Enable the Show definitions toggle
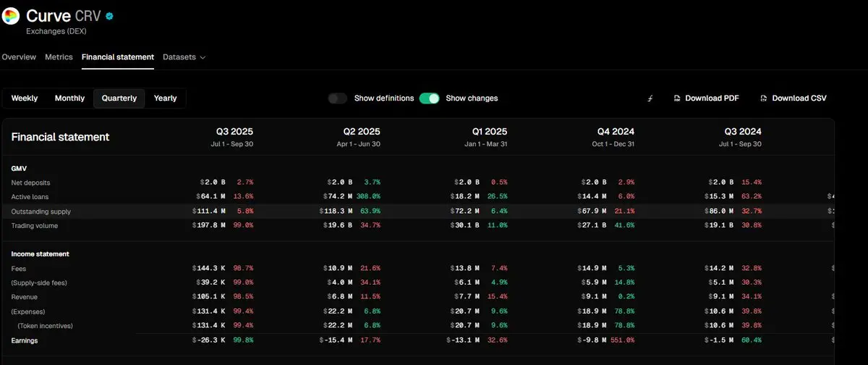The width and height of the screenshot is (868, 365). (338, 98)
